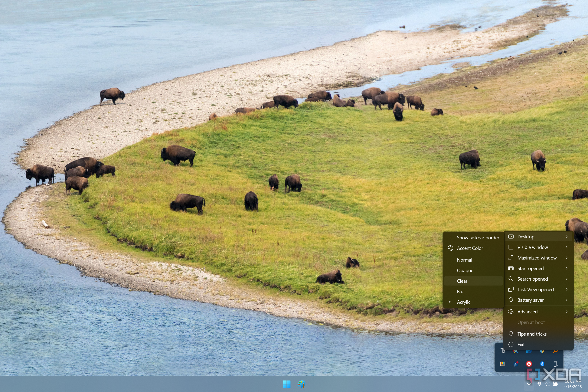Expand the Advanced settings submenu
The image size is (588, 392).
coord(538,312)
